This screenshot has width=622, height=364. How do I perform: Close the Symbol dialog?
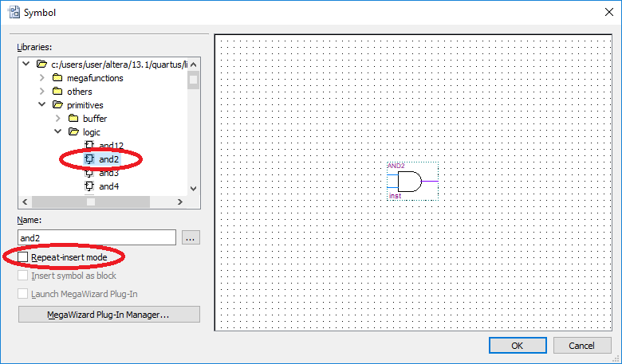point(609,12)
